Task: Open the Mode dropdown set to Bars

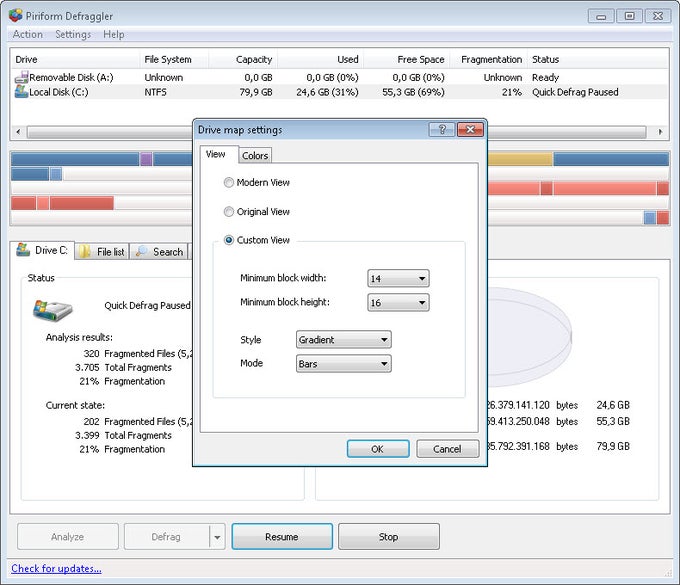Action: click(343, 364)
